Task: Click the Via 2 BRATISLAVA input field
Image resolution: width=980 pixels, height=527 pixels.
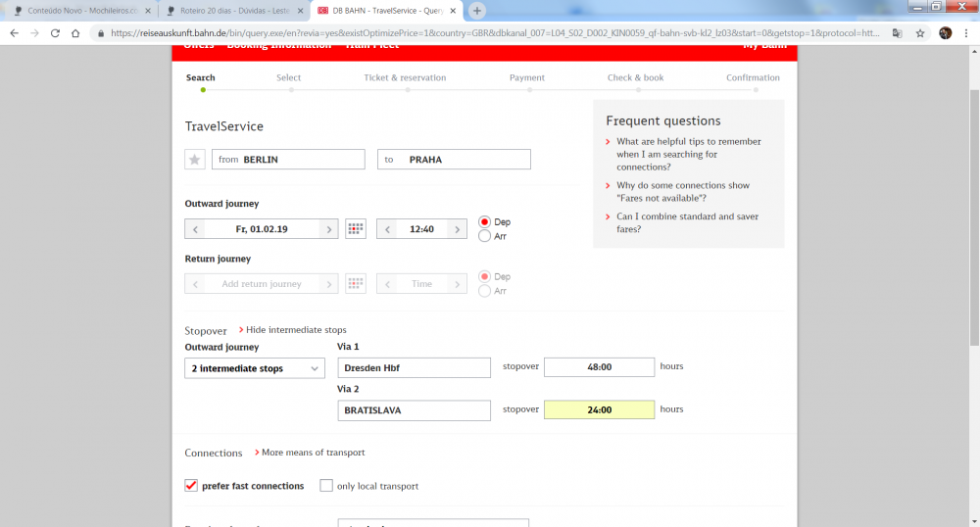Action: tap(414, 410)
